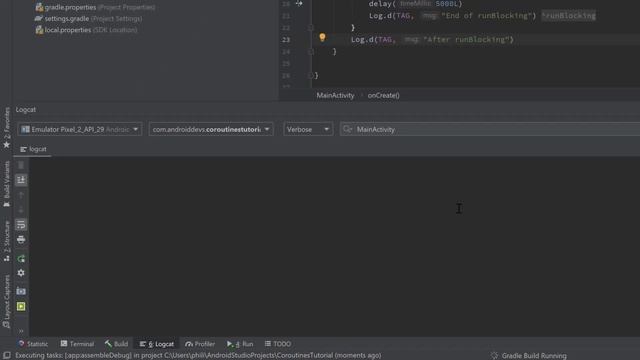640x360 pixels.
Task: Click onCreate() in the editor breadcrumb
Action: pyautogui.click(x=384, y=96)
